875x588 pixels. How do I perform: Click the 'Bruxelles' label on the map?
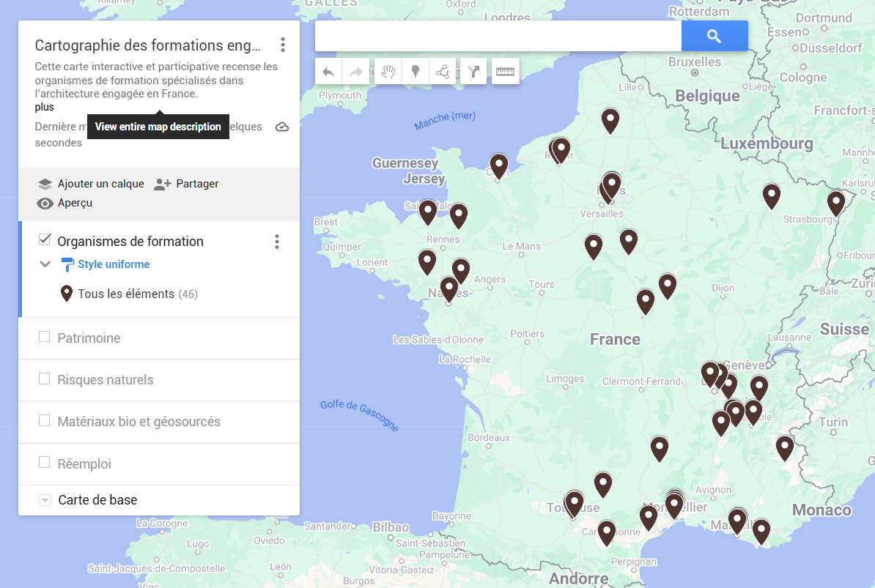695,62
